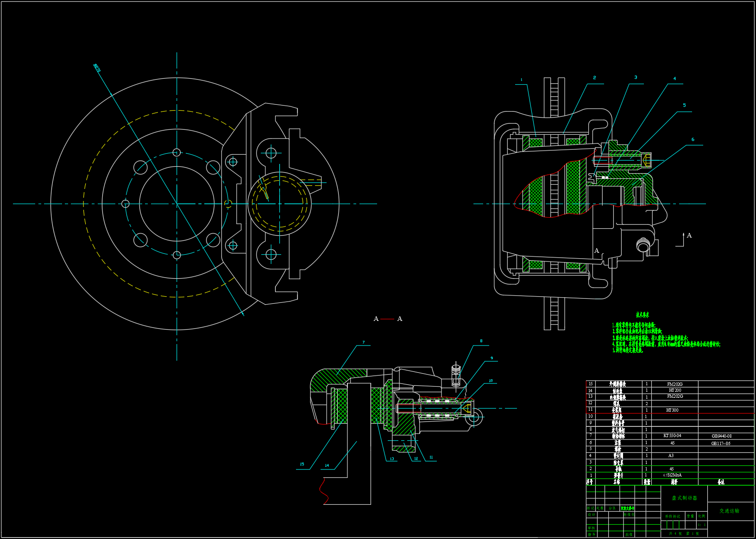Click the 分区 label in title block
The height and width of the screenshot is (539, 756).
612,508
